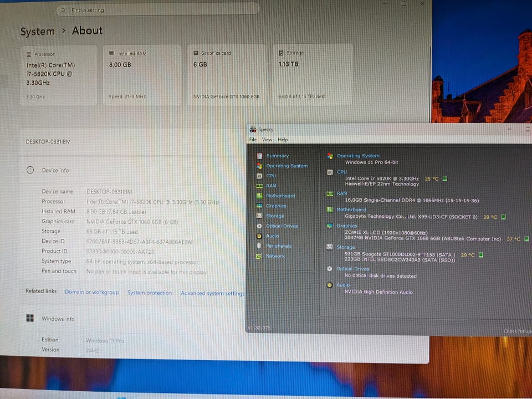Select Optical Drives disc icon in sidebar
Viewport: 532px width, 399px height.
(259, 226)
